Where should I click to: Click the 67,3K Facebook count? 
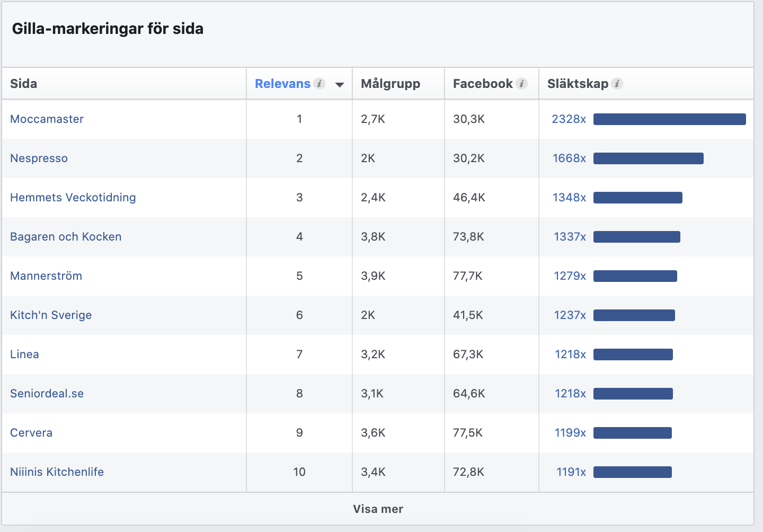468,354
